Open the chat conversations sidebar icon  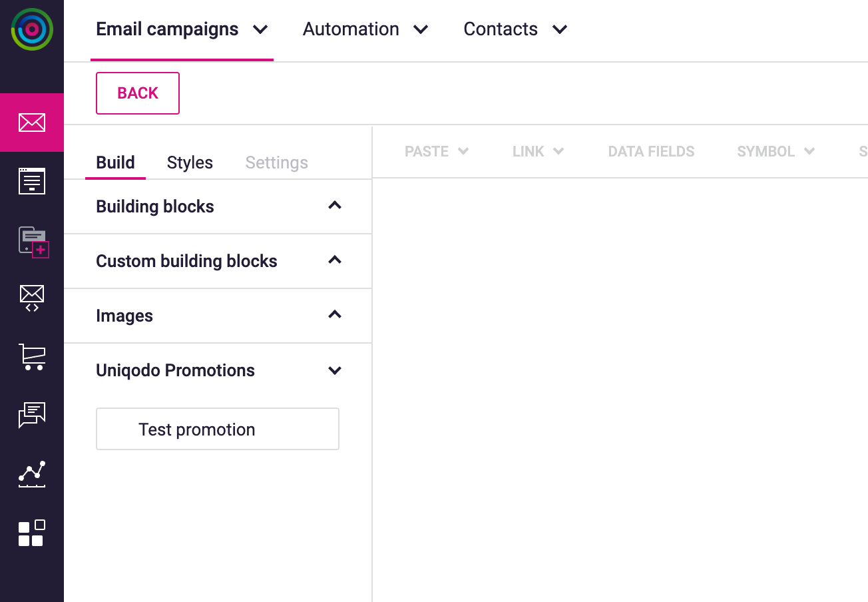pos(32,415)
